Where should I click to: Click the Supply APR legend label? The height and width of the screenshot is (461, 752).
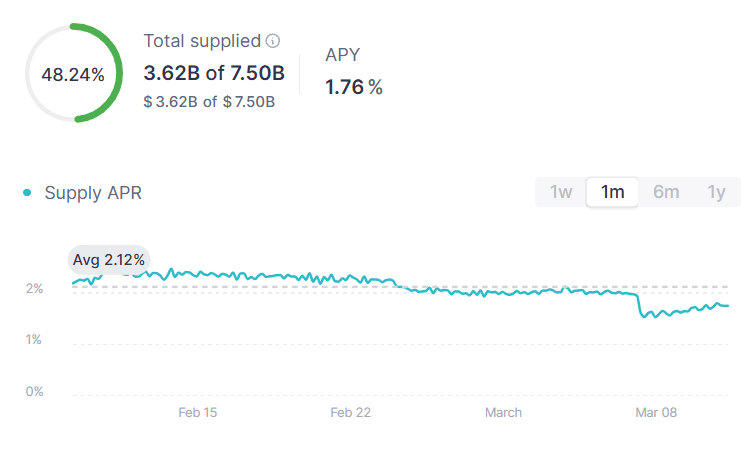coord(93,193)
